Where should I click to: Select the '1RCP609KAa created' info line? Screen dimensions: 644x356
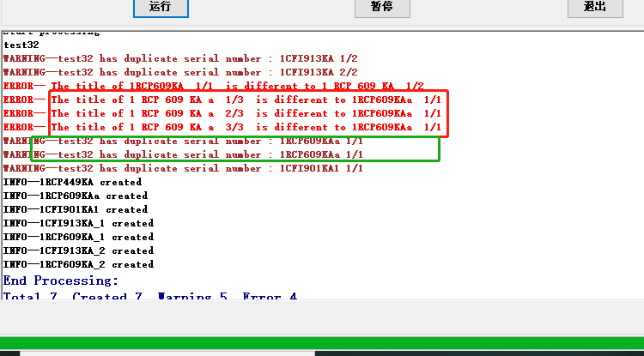click(x=76, y=196)
